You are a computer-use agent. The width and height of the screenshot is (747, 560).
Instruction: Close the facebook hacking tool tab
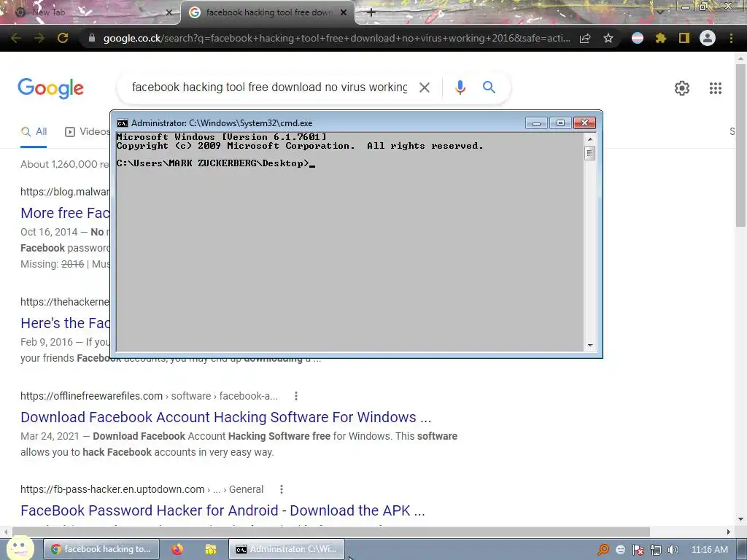coord(344,12)
